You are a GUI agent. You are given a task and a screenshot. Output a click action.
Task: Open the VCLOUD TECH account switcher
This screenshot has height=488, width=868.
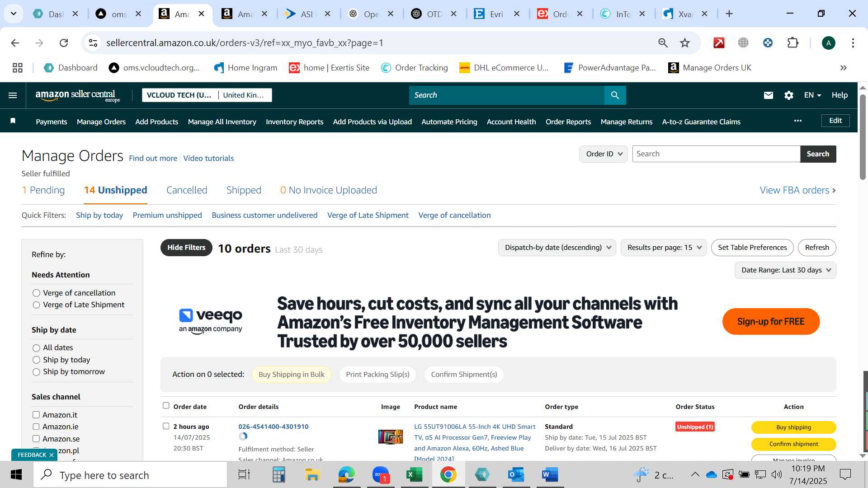tap(207, 95)
